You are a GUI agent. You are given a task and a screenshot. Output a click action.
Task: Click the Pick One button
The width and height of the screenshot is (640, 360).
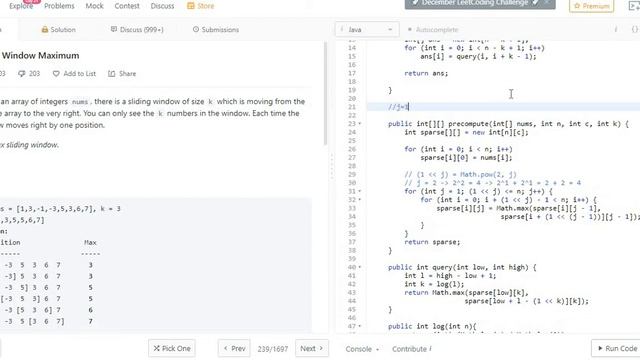tap(172, 348)
